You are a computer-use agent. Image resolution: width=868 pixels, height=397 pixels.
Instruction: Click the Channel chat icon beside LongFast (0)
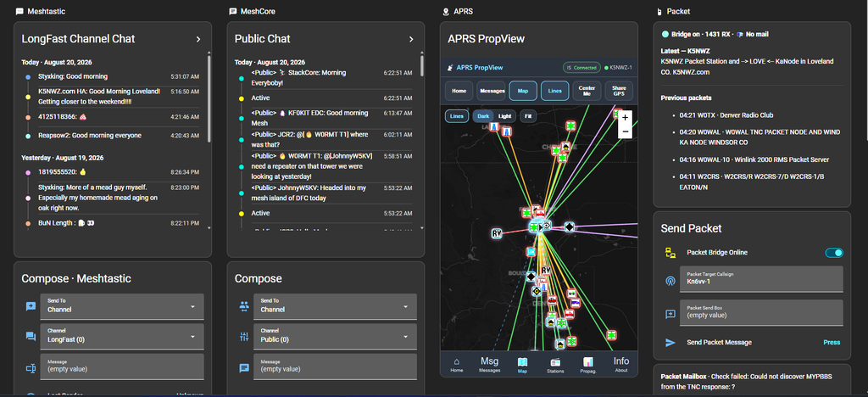(31, 336)
